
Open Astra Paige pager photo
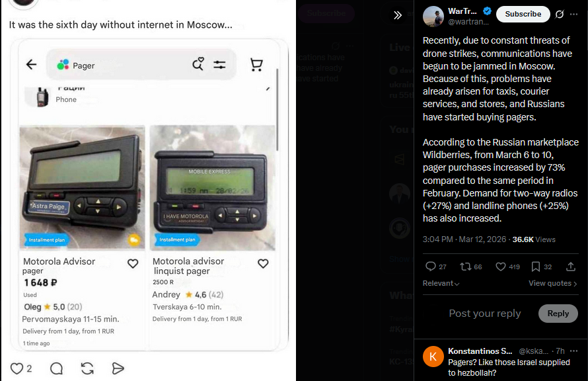tap(82, 188)
